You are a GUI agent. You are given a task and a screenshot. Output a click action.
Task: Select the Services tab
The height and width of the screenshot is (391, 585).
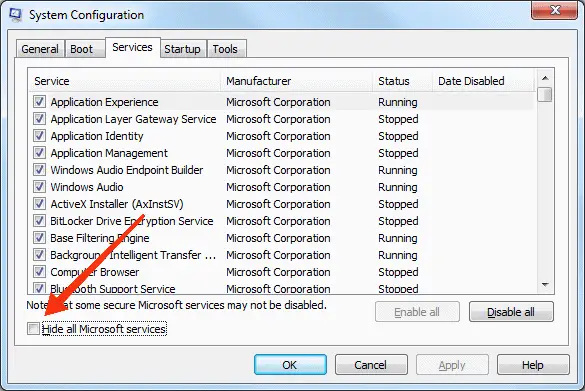click(x=132, y=47)
